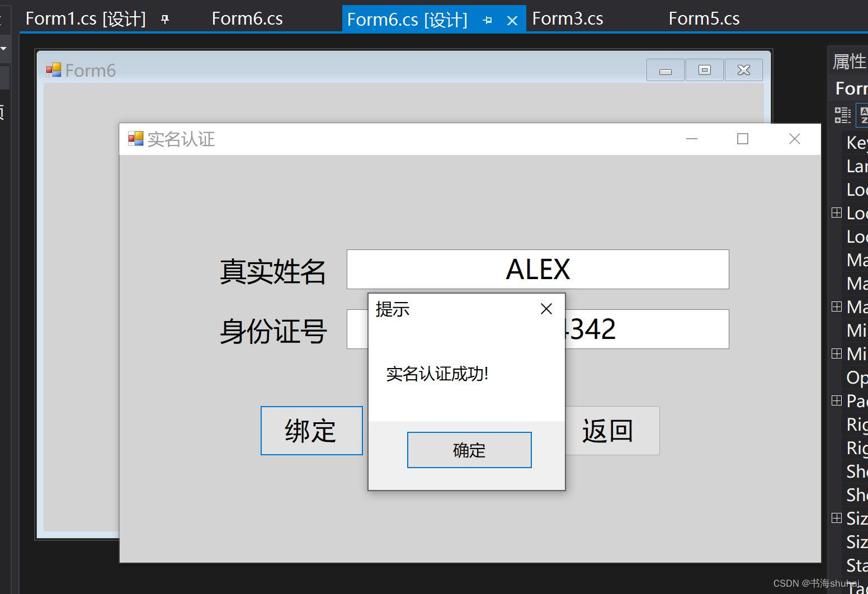This screenshot has height=594, width=868.
Task: Click the 真实姓名 field containing ALEX
Action: (x=537, y=269)
